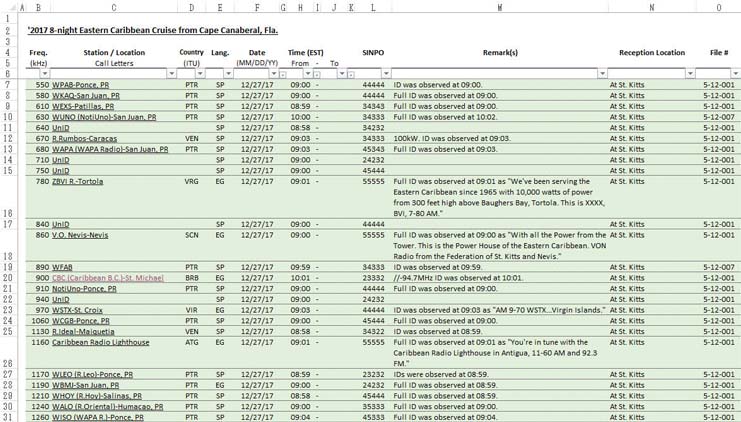Image resolution: width=741 pixels, height=422 pixels.
Task: Select column L header
Action: click(373, 7)
